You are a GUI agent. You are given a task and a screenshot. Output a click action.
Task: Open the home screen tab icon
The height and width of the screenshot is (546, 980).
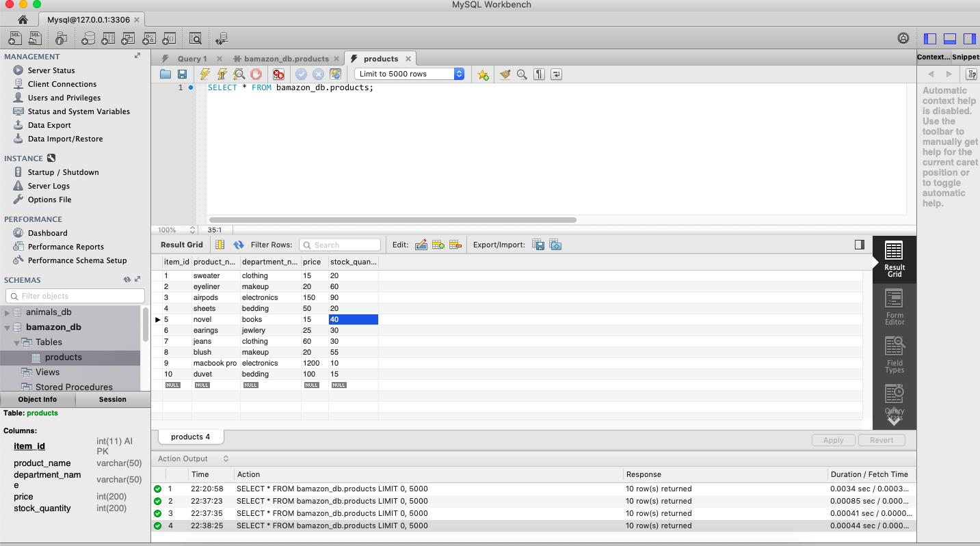tap(23, 20)
